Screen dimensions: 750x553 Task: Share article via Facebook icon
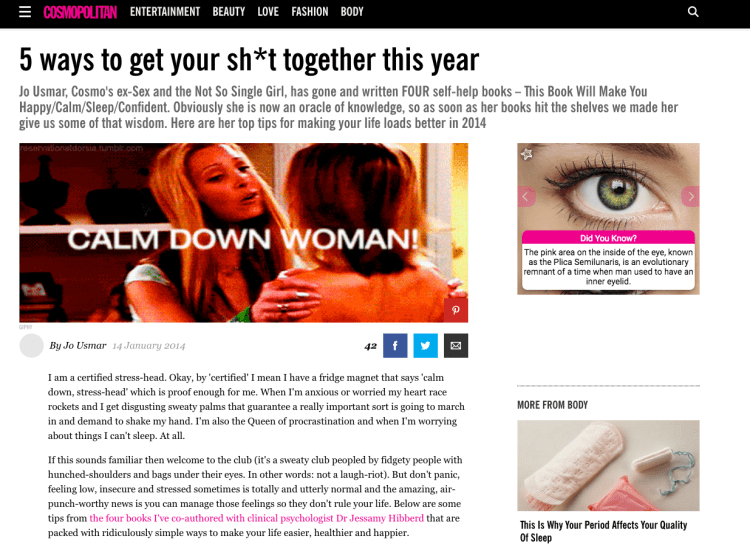click(395, 345)
